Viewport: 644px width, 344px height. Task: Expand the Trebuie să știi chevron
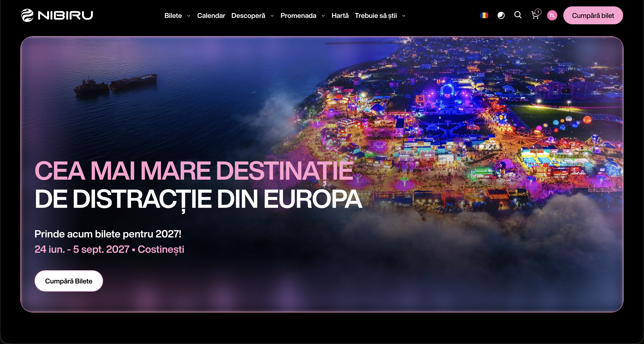tap(404, 16)
